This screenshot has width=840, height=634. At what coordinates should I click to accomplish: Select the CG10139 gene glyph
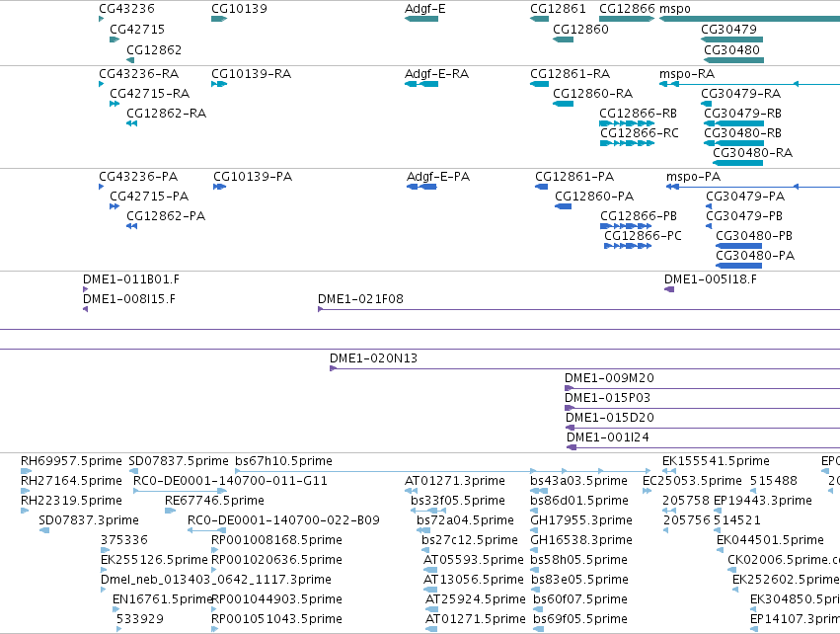219,19
